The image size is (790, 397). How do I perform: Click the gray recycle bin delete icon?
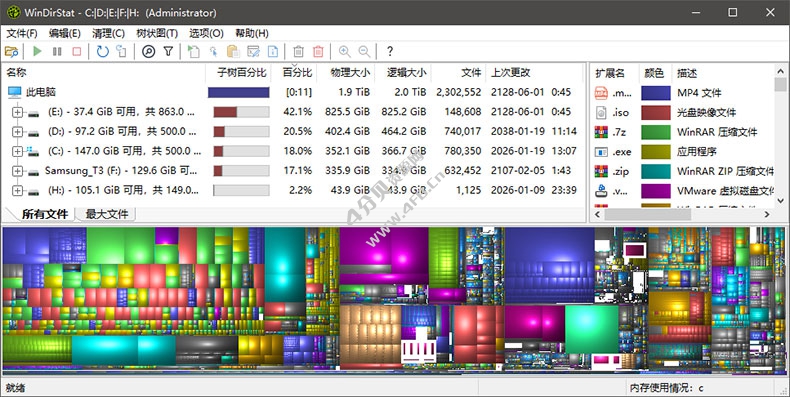pos(298,51)
